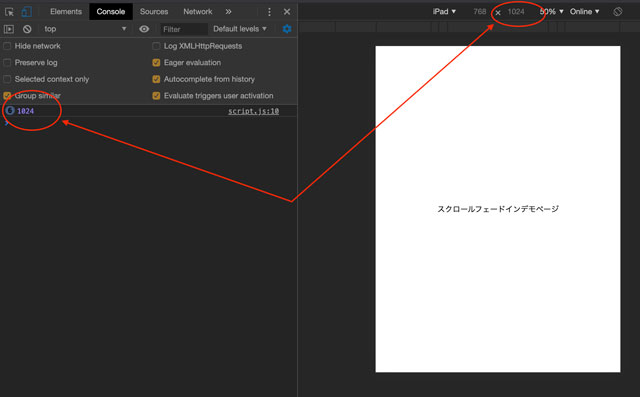Show the console sidebar icon
This screenshot has height=397, width=640.
point(9,29)
